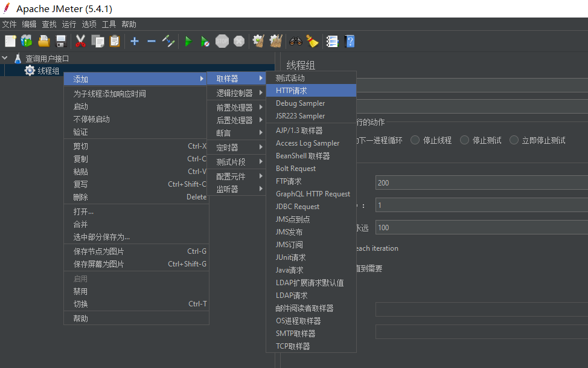
Task: Choose JDBC Request menu item
Action: tap(311, 207)
